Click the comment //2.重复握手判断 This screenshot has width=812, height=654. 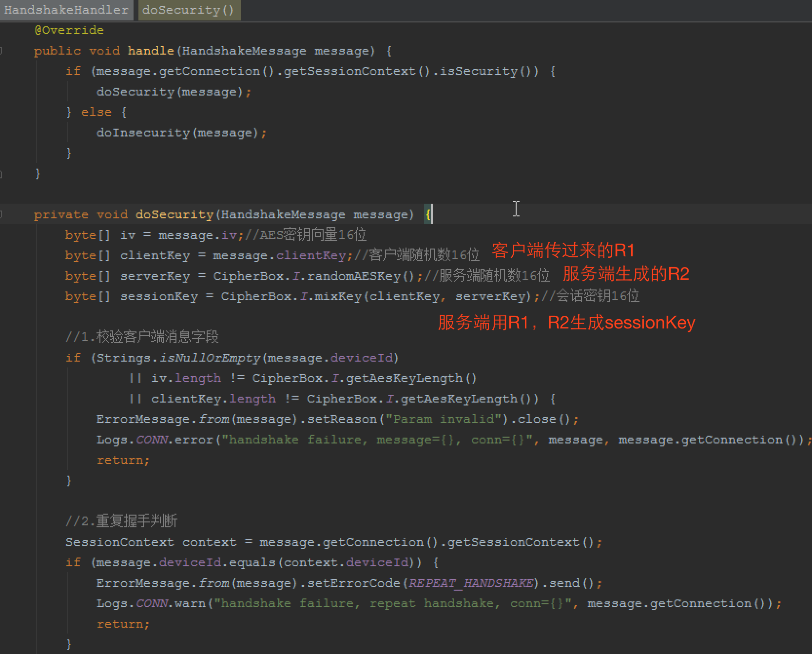tap(122, 521)
